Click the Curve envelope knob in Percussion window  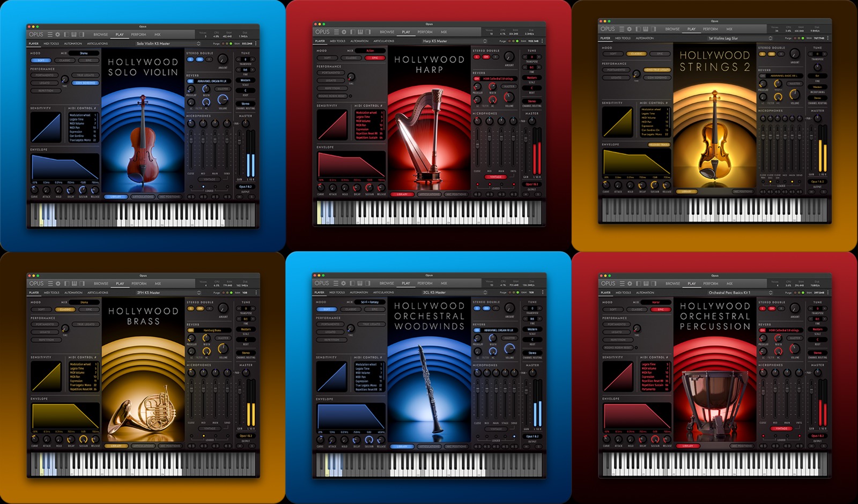click(606, 439)
